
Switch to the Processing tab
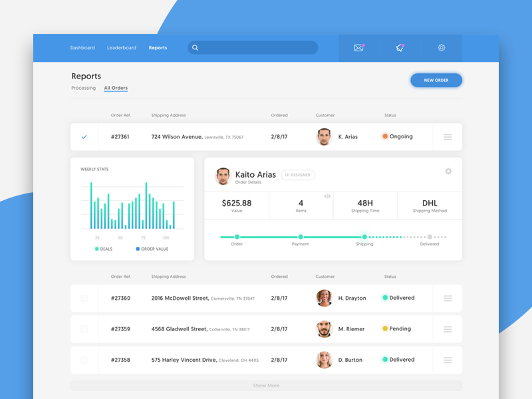83,88
